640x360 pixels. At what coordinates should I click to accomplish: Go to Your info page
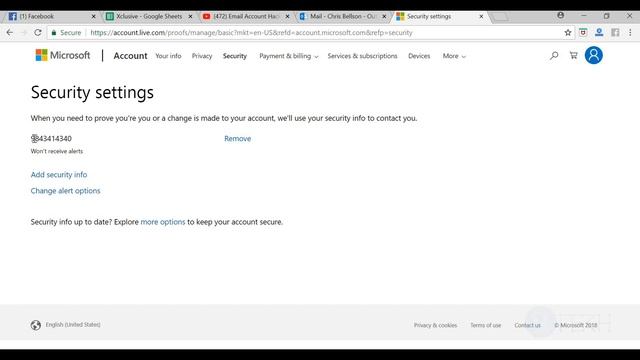tap(168, 56)
